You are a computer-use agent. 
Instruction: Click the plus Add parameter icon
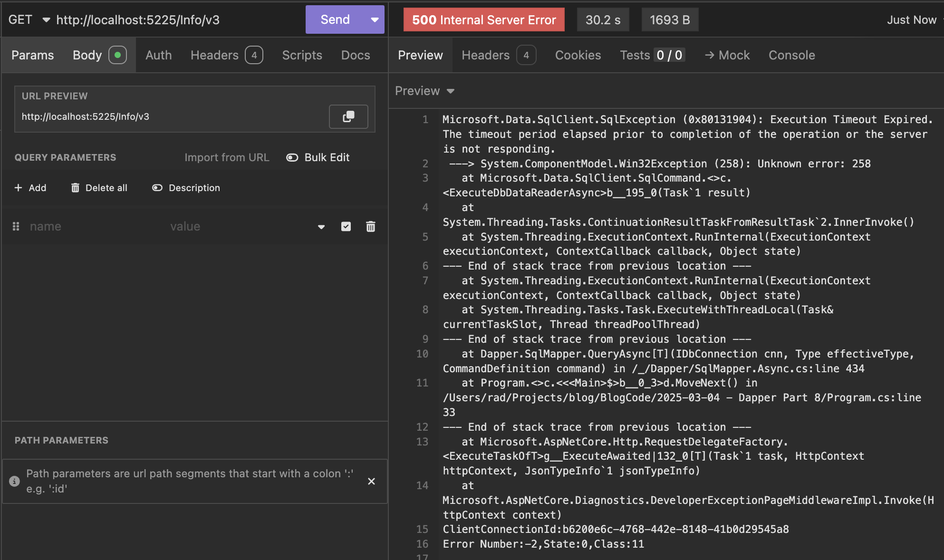pyautogui.click(x=19, y=188)
